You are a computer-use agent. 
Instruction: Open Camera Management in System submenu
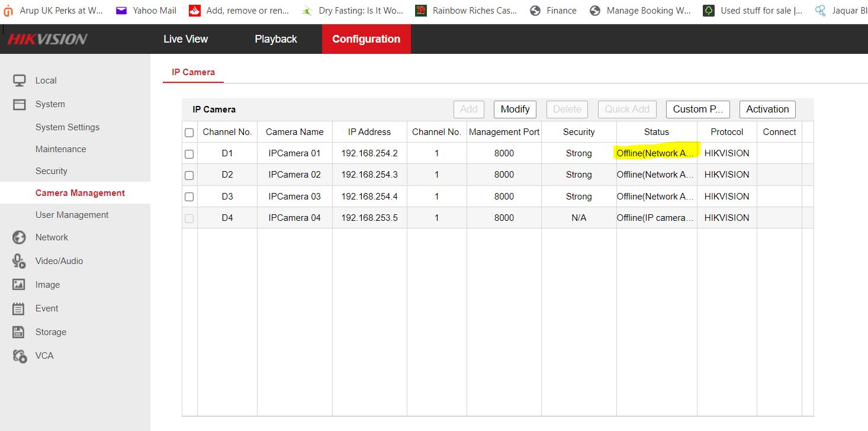coord(80,193)
